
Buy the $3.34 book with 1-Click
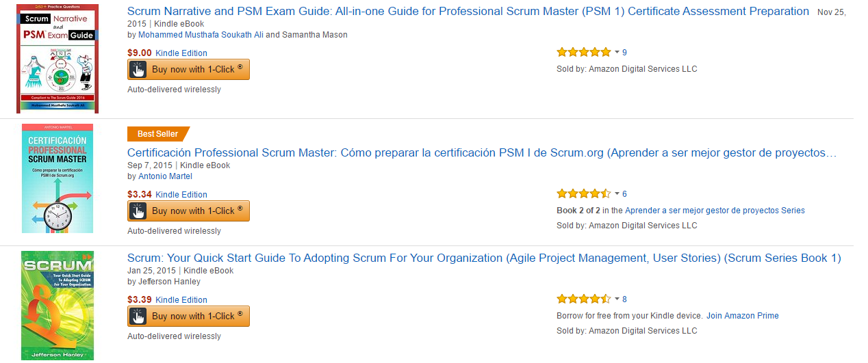188,211
